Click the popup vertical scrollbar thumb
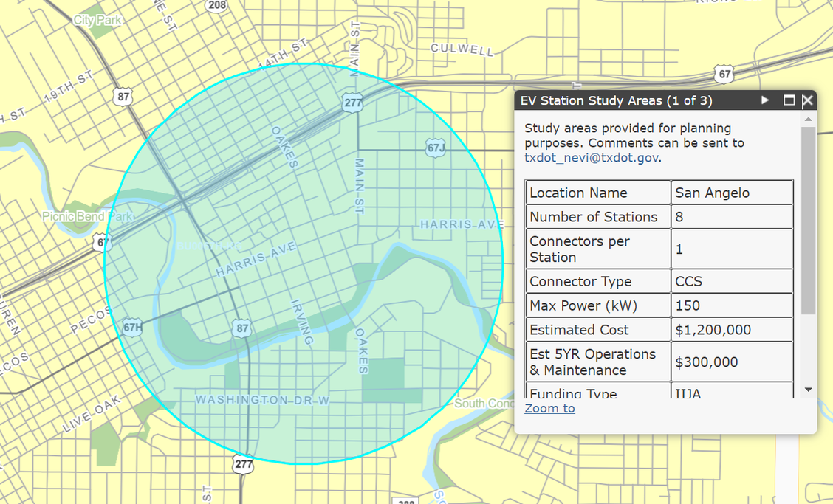This screenshot has width=833, height=504. click(x=808, y=220)
